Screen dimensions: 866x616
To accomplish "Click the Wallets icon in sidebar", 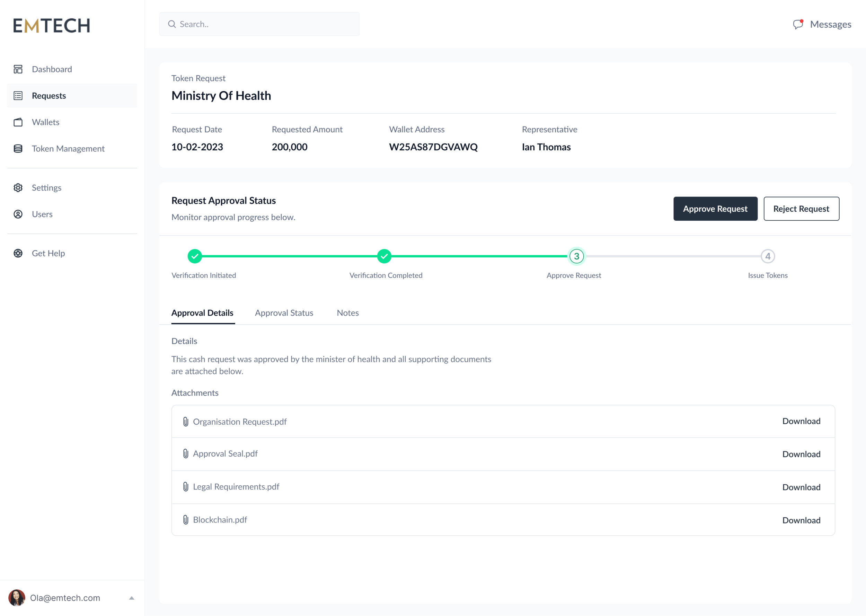I will click(18, 122).
